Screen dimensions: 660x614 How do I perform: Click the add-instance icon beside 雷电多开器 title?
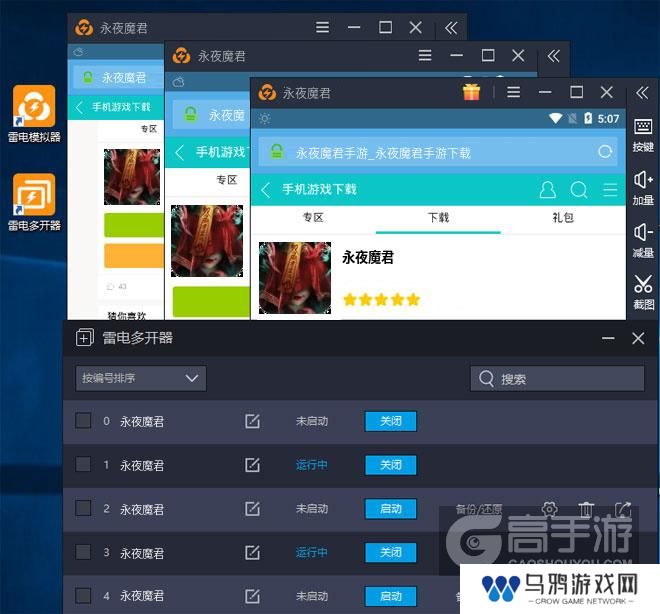85,338
